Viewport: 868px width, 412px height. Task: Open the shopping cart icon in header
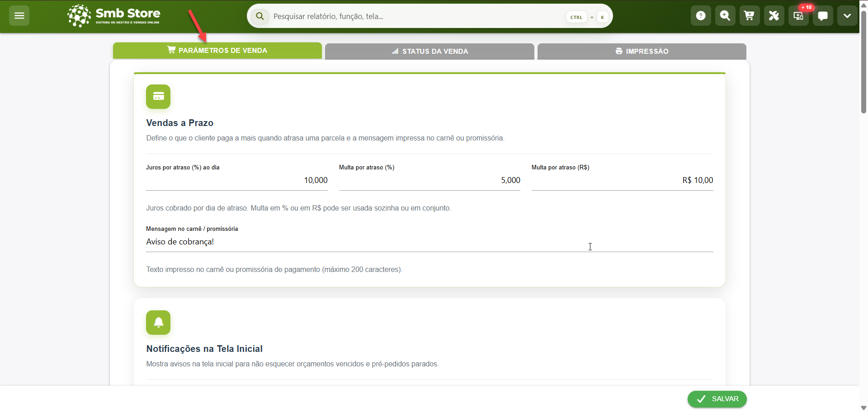[750, 16]
